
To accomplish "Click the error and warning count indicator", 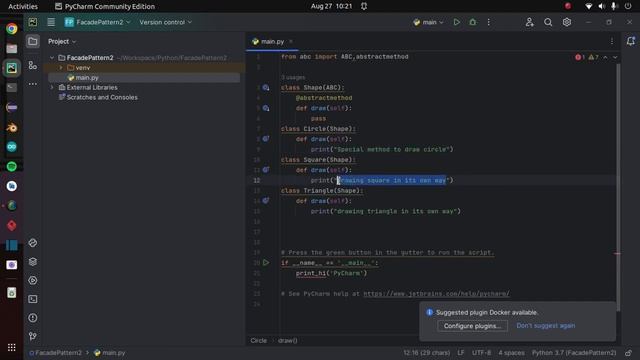I will (587, 57).
